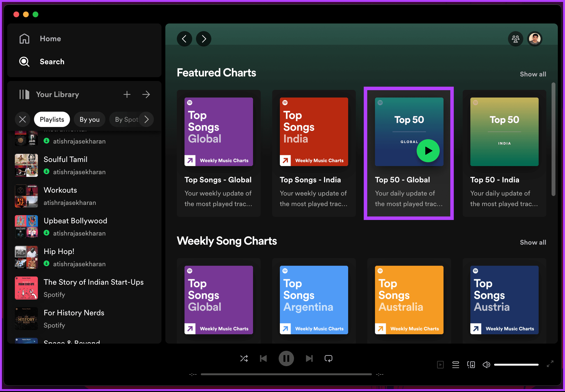The height and width of the screenshot is (392, 565).
Task: Open Top 50 - India chart card
Action: point(504,153)
